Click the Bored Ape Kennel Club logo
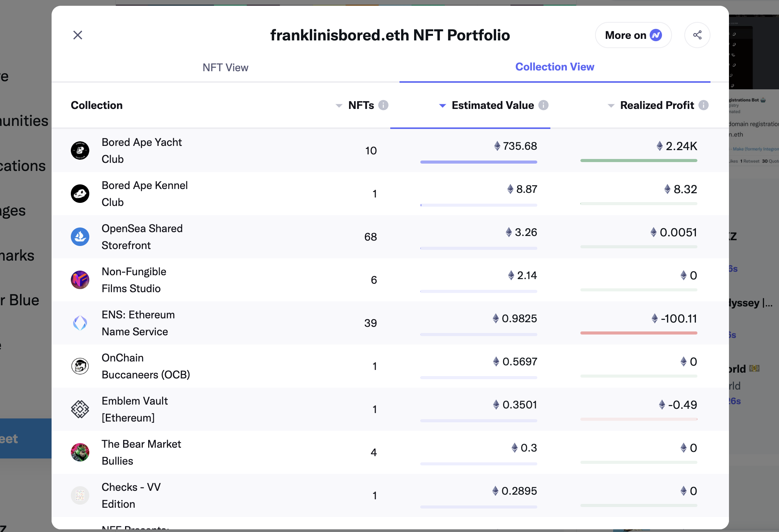This screenshot has width=779, height=532. click(x=80, y=194)
